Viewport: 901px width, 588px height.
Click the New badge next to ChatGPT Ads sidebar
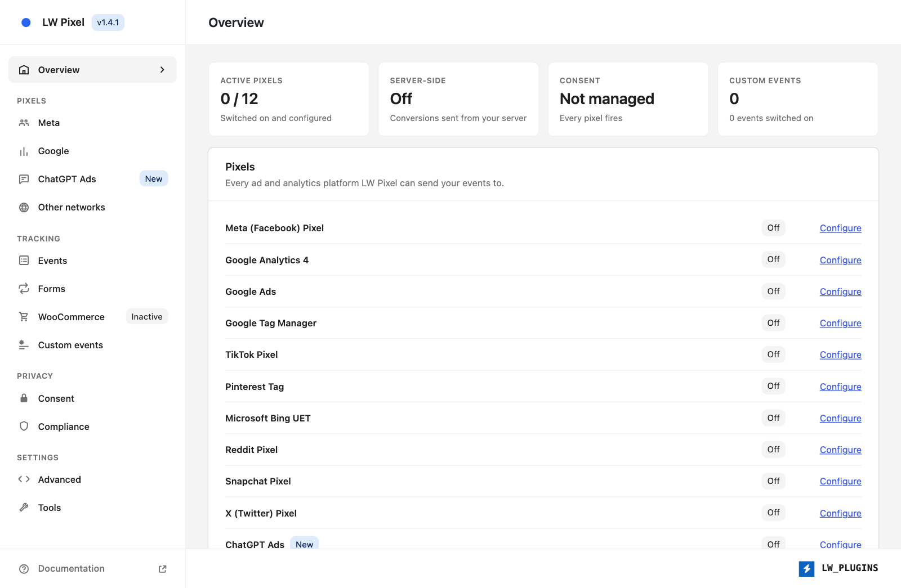154,179
